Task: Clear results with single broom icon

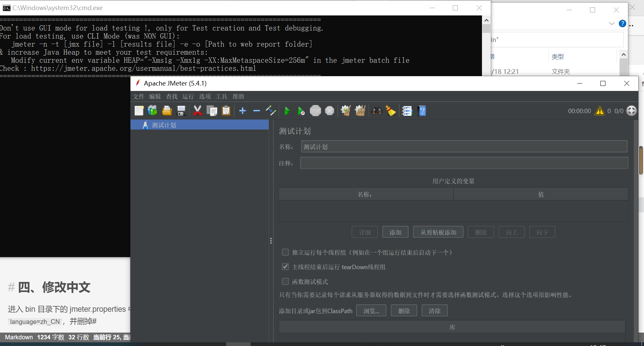Action: tap(345, 111)
